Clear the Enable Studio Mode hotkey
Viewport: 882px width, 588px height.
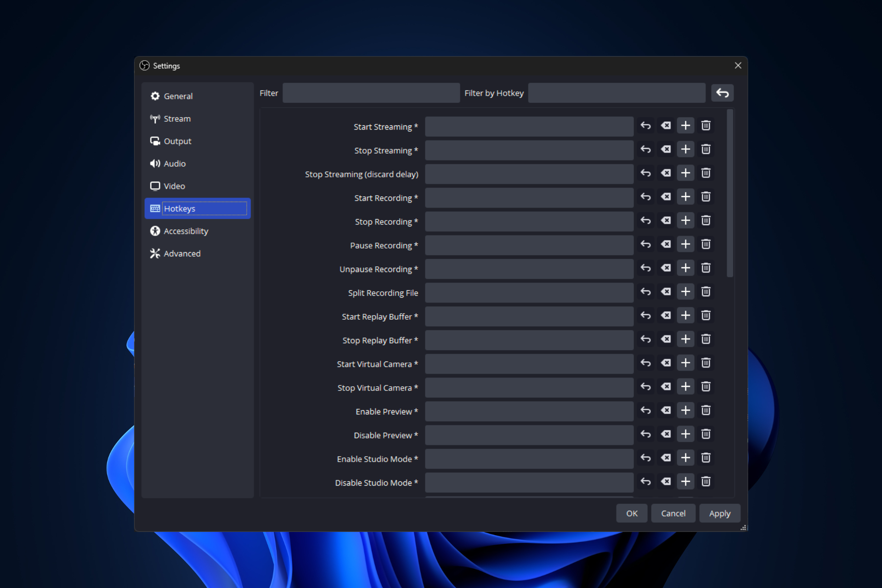tap(666, 458)
